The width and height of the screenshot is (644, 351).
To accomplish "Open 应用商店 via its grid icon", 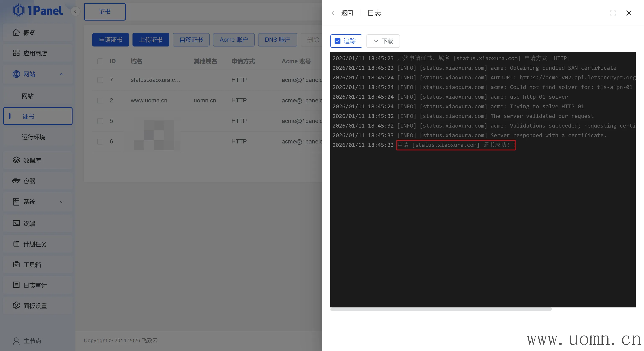I will pos(16,53).
